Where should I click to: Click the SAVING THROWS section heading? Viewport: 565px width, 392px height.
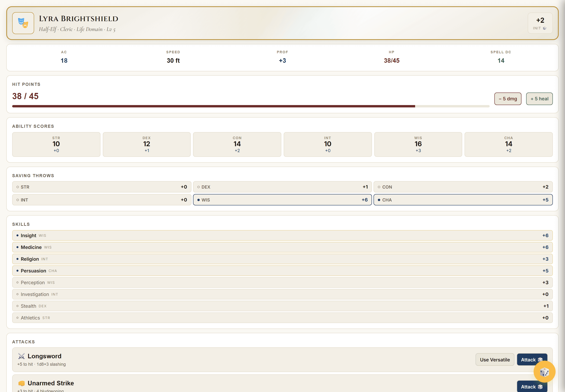pyautogui.click(x=33, y=176)
